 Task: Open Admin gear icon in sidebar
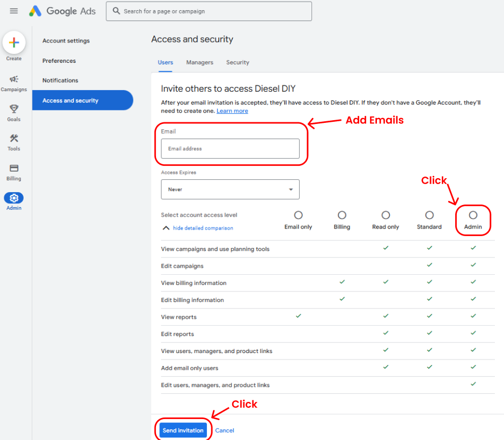click(x=14, y=198)
